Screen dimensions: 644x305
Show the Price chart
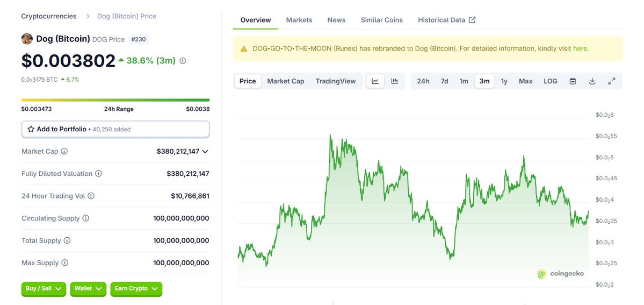[x=248, y=81]
